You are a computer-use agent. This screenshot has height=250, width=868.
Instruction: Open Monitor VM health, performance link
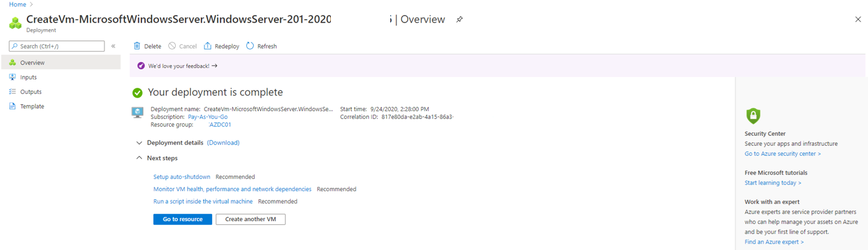[x=232, y=189]
